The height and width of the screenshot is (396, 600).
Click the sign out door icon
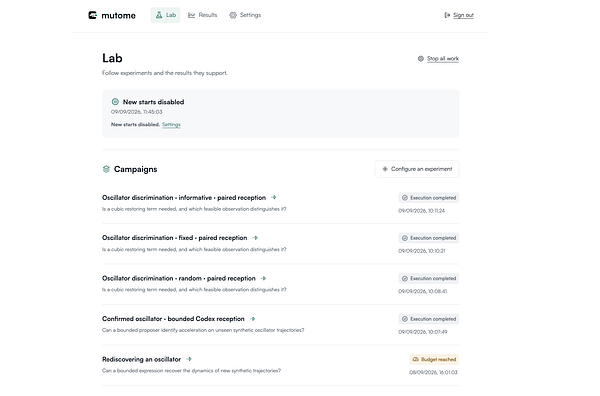point(447,15)
